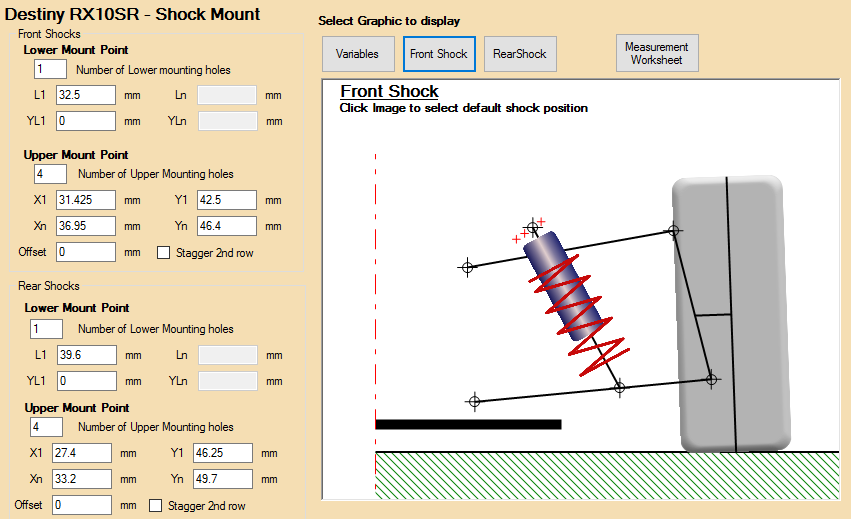
Task: Click the Front Shock diagram heading
Action: (x=389, y=91)
